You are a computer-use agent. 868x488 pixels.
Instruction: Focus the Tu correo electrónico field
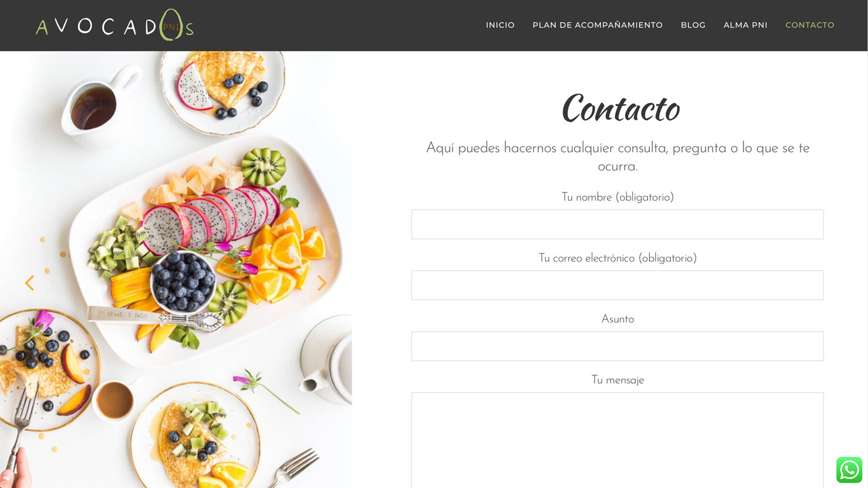pyautogui.click(x=618, y=285)
